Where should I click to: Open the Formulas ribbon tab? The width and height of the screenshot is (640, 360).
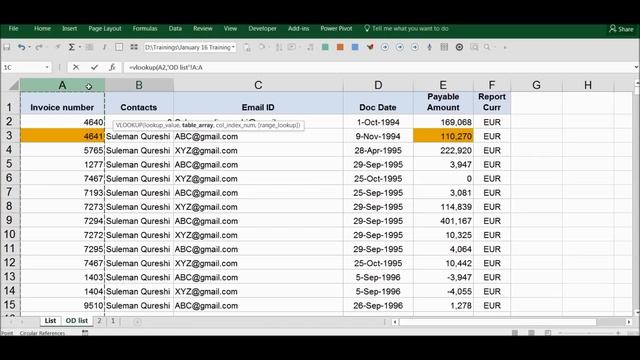[145, 29]
